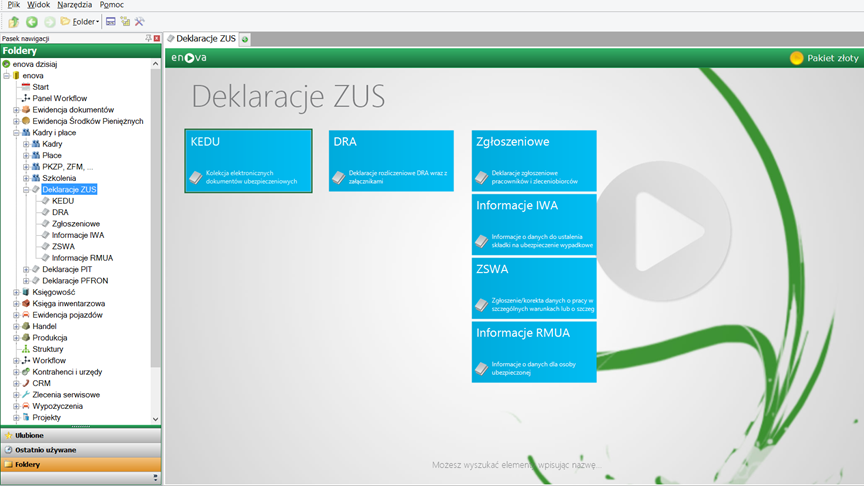Select the Start tree item
864x486 pixels.
click(40, 87)
